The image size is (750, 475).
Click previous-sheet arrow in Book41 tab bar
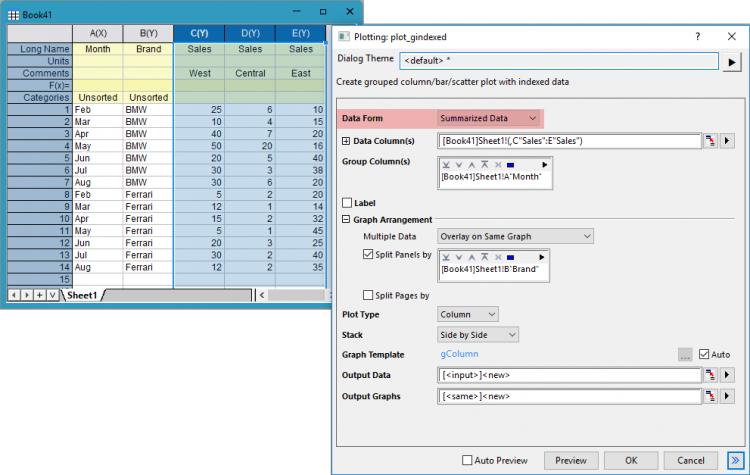14,295
